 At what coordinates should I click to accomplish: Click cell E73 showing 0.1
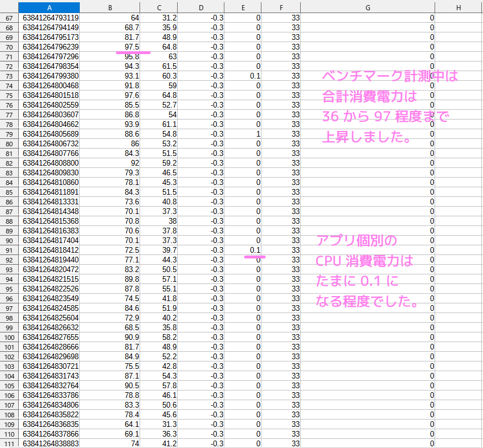pyautogui.click(x=243, y=75)
